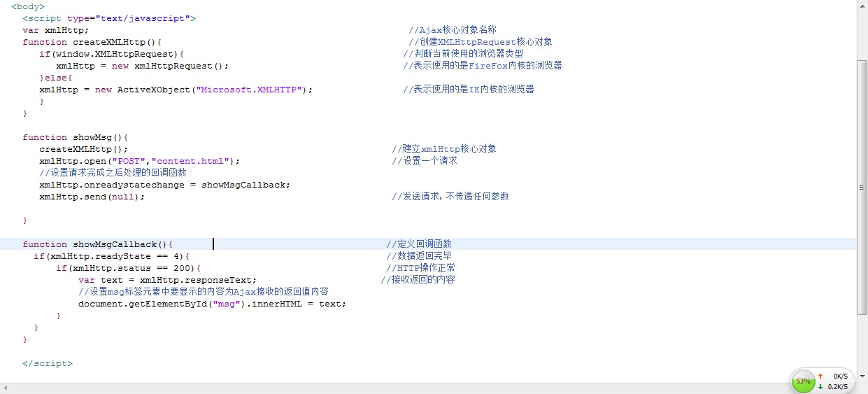Click the "var xmlHttp;" declaration line
The width and height of the screenshot is (868, 394).
tap(56, 30)
